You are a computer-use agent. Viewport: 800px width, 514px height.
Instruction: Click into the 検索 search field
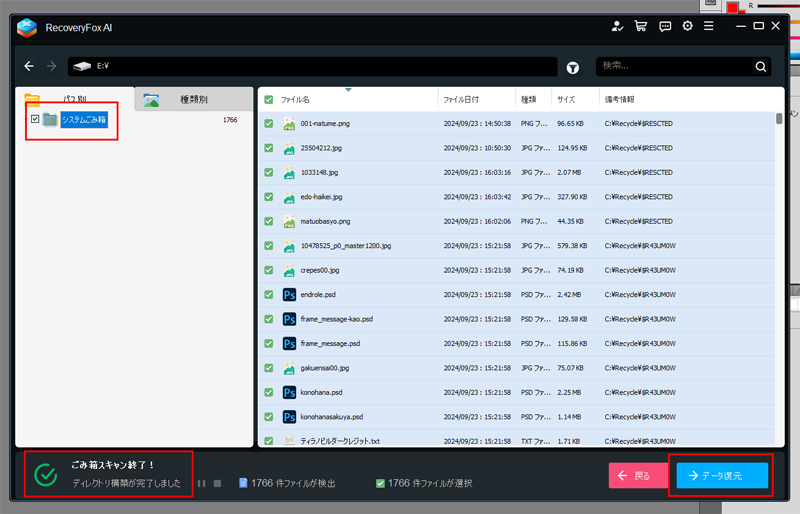point(672,67)
